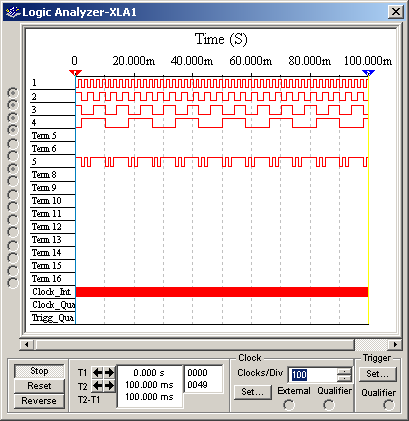Click the red T1 cursor marker
Image resolution: width=409 pixels, height=421 pixels.
(x=75, y=73)
